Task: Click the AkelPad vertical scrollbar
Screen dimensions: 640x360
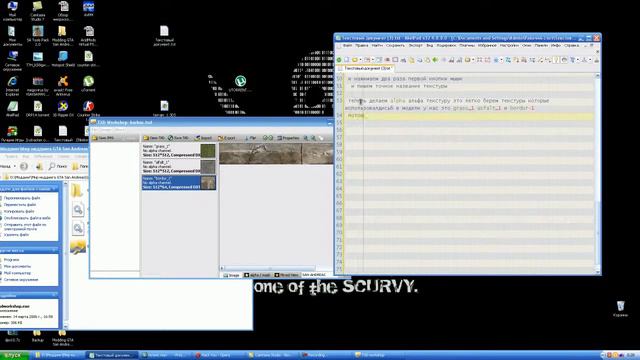Action: tap(598, 173)
